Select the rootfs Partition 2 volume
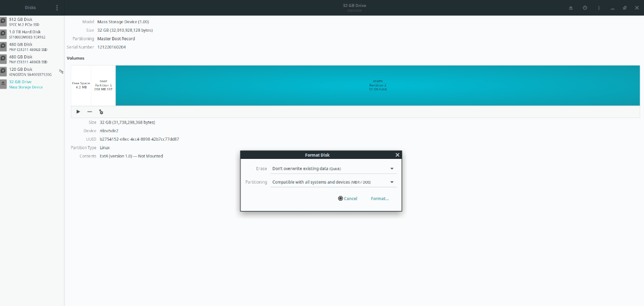 pyautogui.click(x=378, y=85)
